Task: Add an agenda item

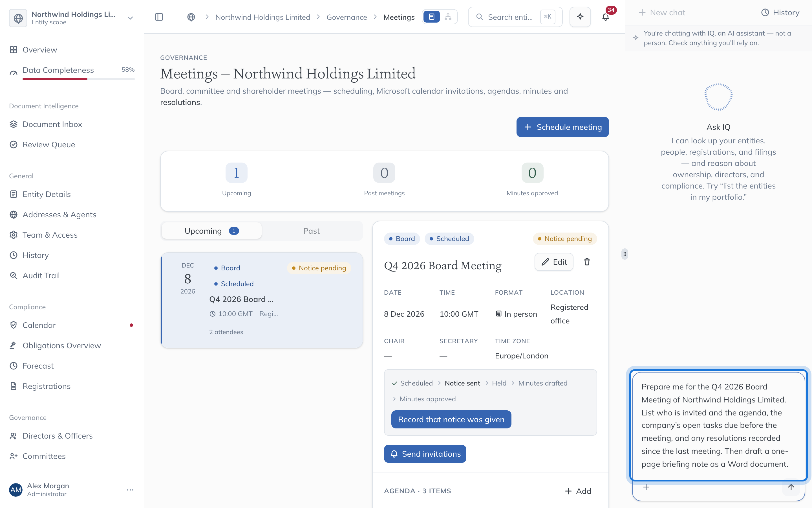Action: [x=578, y=491]
